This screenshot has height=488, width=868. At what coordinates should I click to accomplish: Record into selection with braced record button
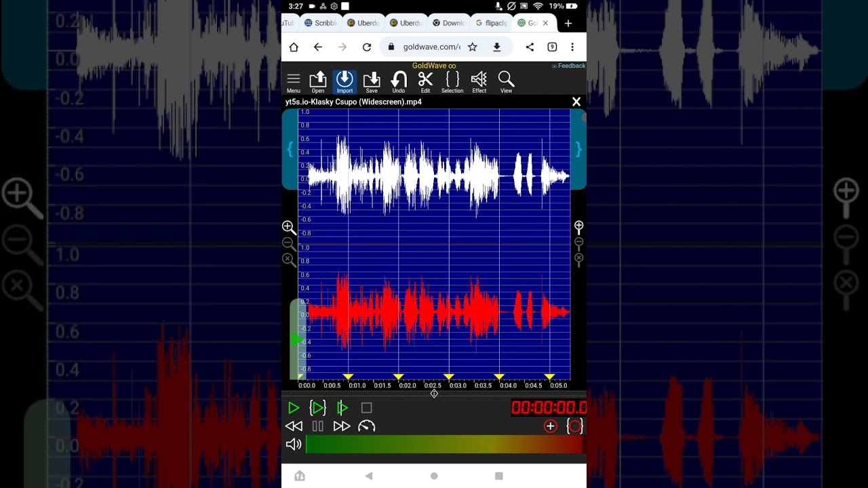tap(574, 426)
